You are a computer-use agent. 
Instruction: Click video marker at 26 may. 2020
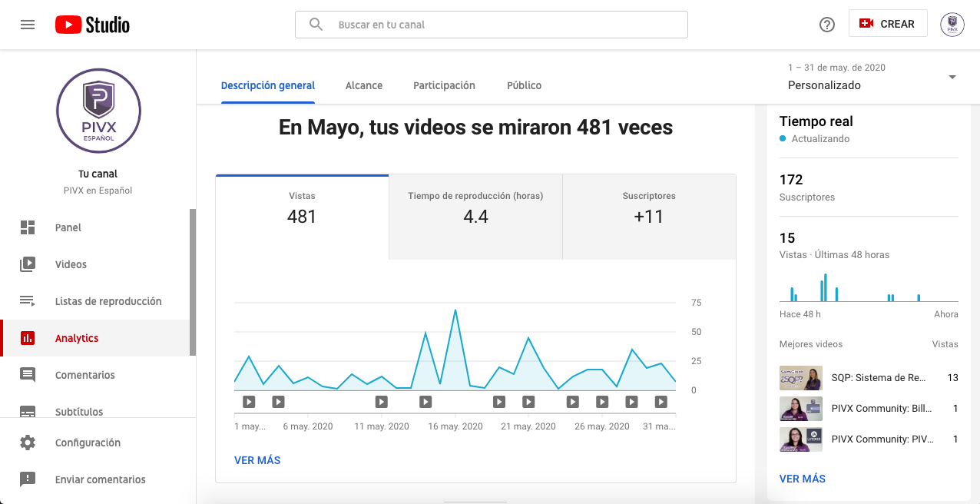(x=602, y=402)
